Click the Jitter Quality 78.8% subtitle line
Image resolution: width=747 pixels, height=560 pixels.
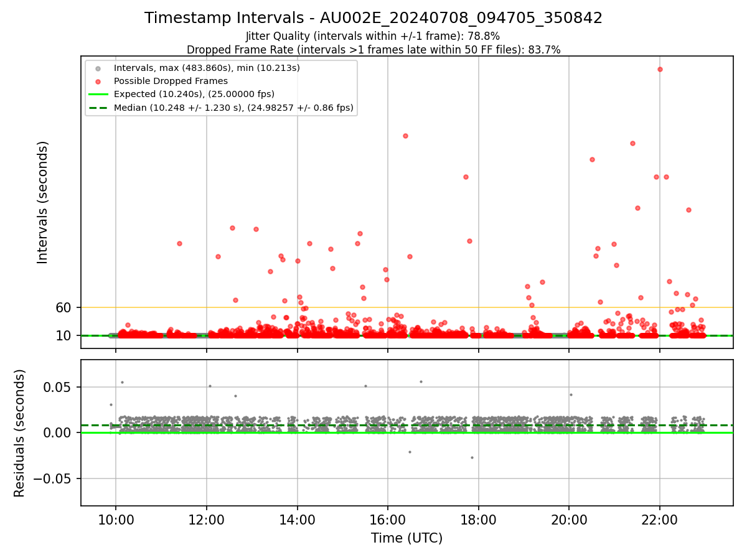373,36
